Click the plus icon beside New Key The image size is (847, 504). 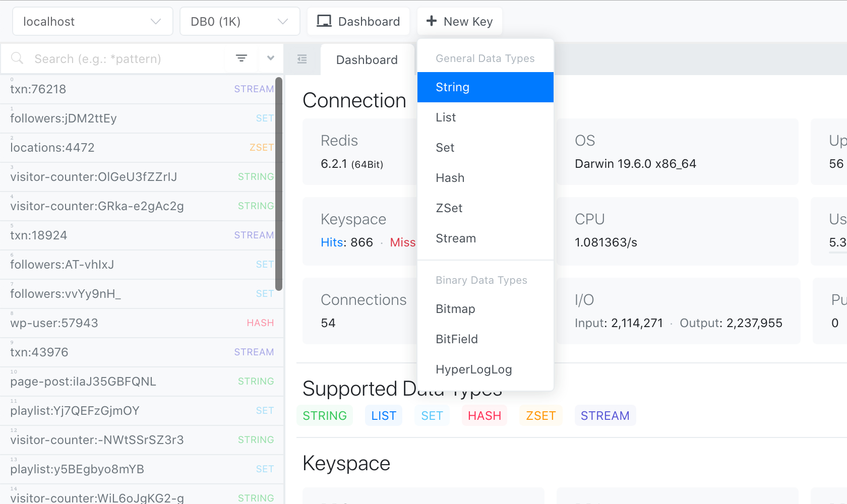431,21
